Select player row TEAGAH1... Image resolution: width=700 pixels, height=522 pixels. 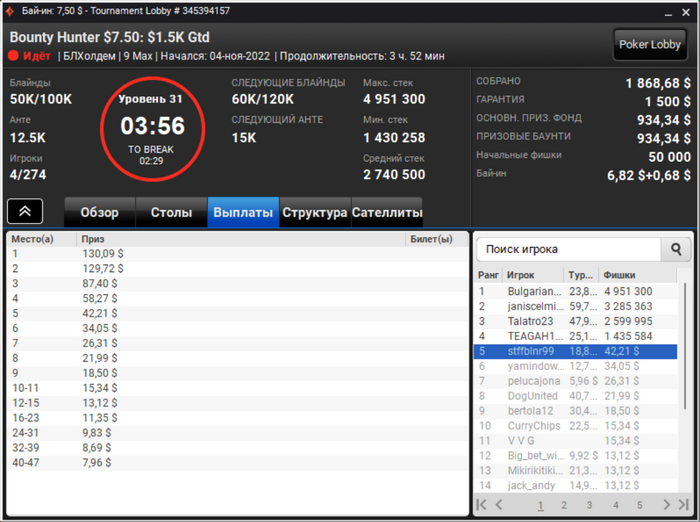click(x=575, y=336)
